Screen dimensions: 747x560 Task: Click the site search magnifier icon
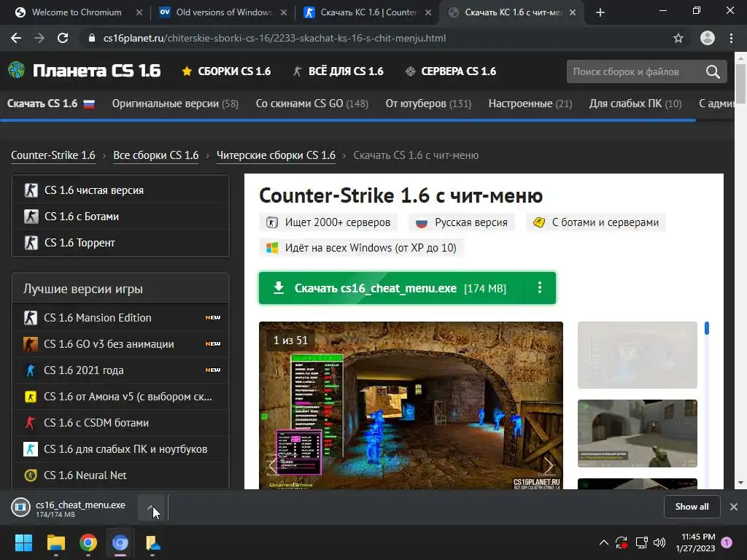pyautogui.click(x=713, y=72)
